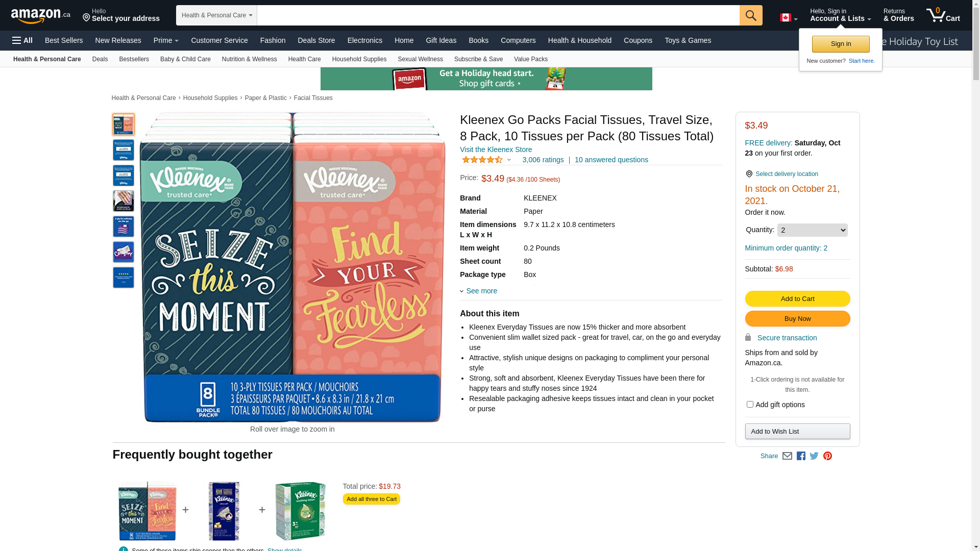Click in the search input field

tap(498, 15)
